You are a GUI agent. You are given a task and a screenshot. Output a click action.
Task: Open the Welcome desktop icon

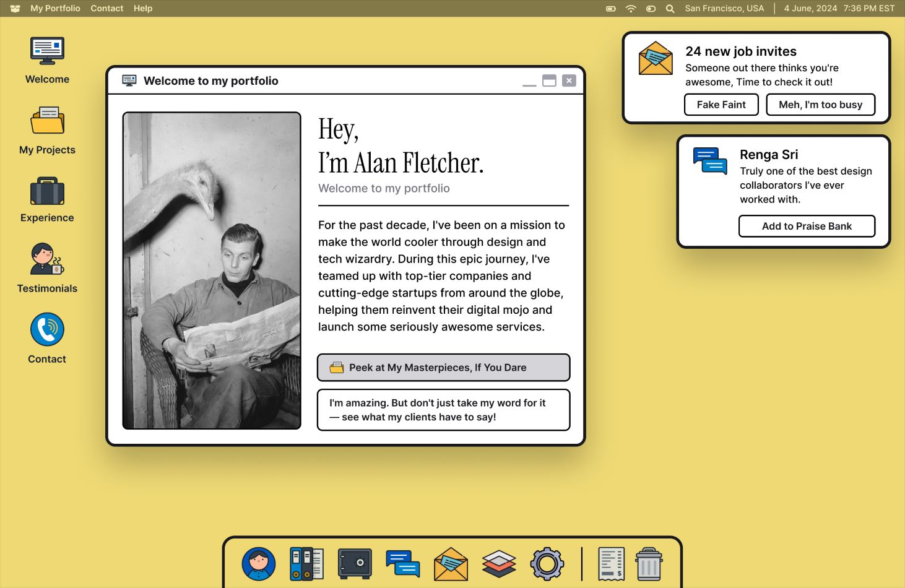tap(46, 51)
